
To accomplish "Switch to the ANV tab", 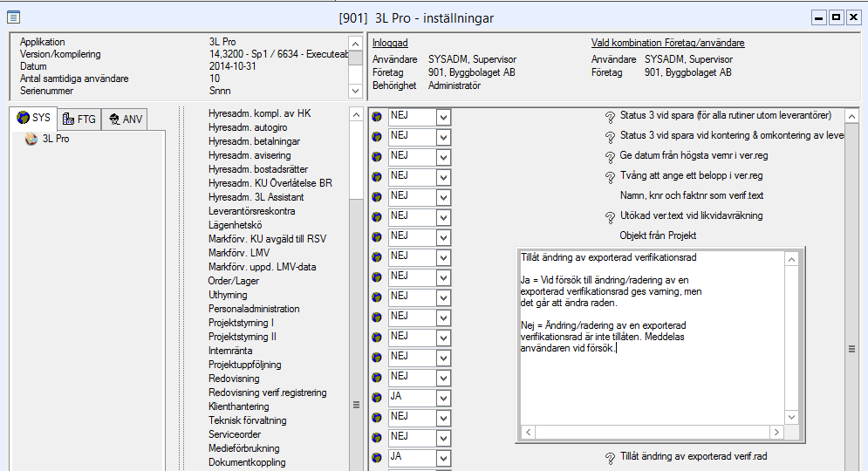I will [x=125, y=119].
